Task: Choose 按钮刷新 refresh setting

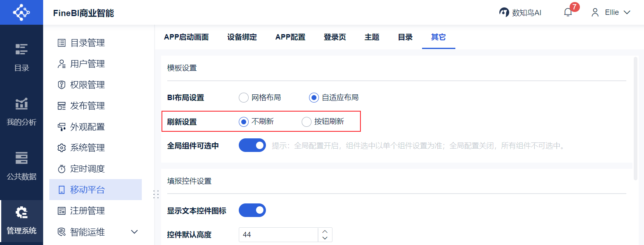Action: coord(307,121)
